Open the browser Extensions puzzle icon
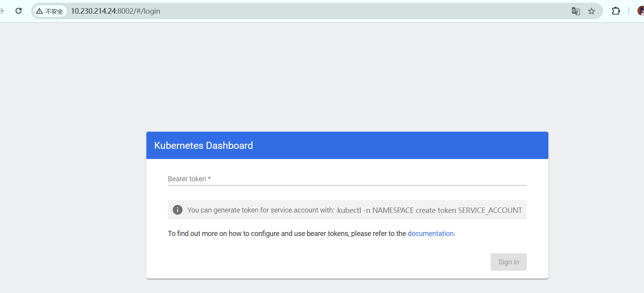The image size is (644, 293). tap(616, 11)
